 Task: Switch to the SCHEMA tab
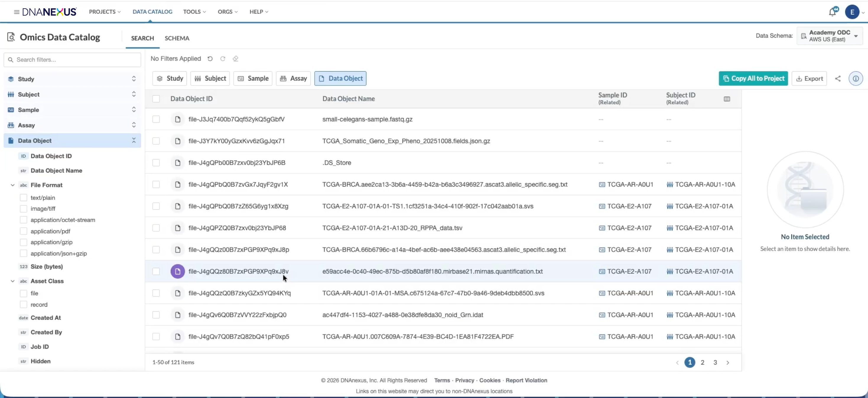[177, 38]
